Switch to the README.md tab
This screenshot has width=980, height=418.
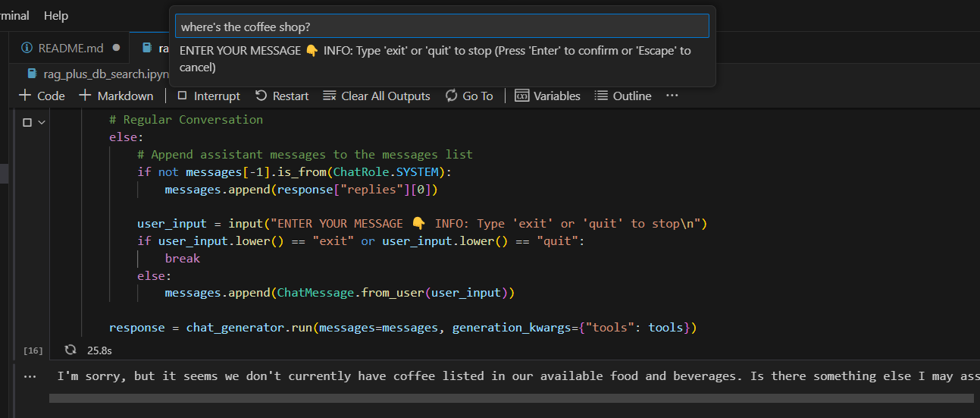tap(73, 48)
